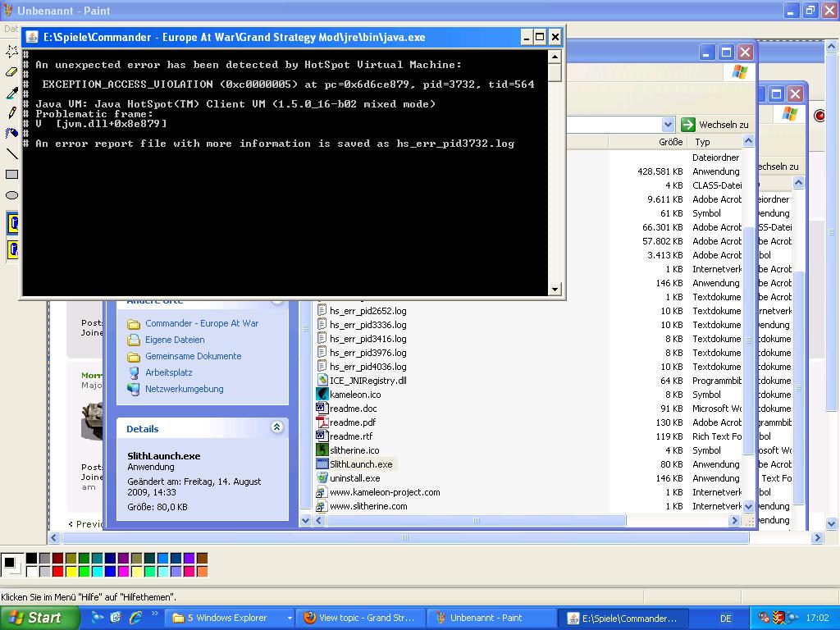This screenshot has width=840, height=630.
Task: Select the Airbrush spray tool
Action: click(11, 133)
